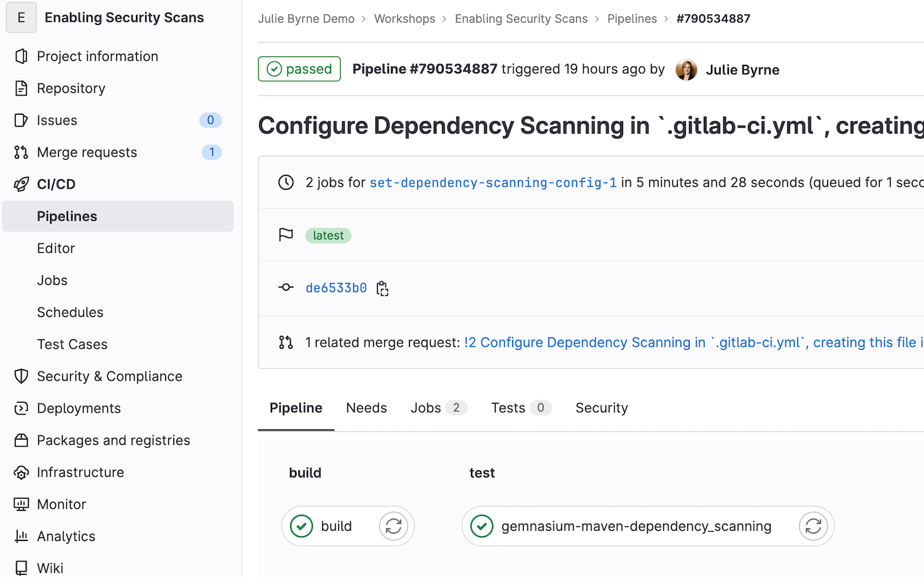This screenshot has height=577, width=924.
Task: Open the Security tab
Action: [x=601, y=408]
